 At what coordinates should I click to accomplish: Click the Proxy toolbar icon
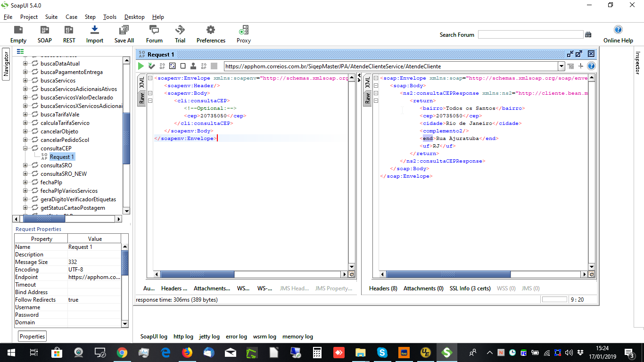pos(243,34)
